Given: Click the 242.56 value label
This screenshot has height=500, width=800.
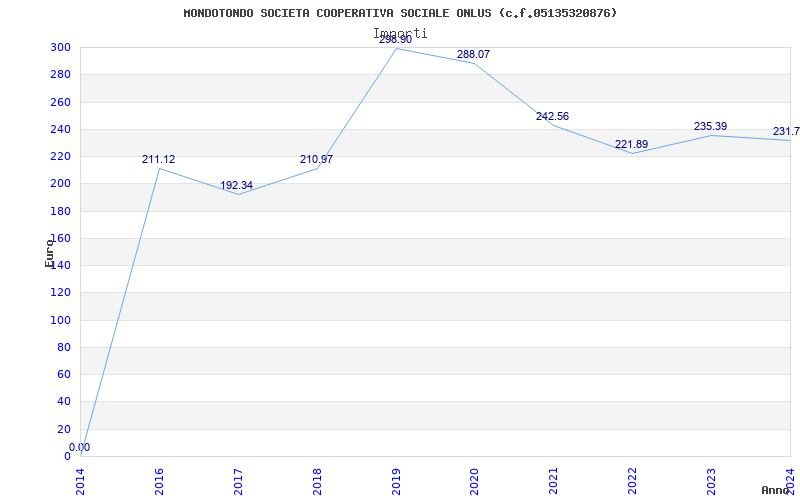Looking at the screenshot, I should (x=553, y=116).
